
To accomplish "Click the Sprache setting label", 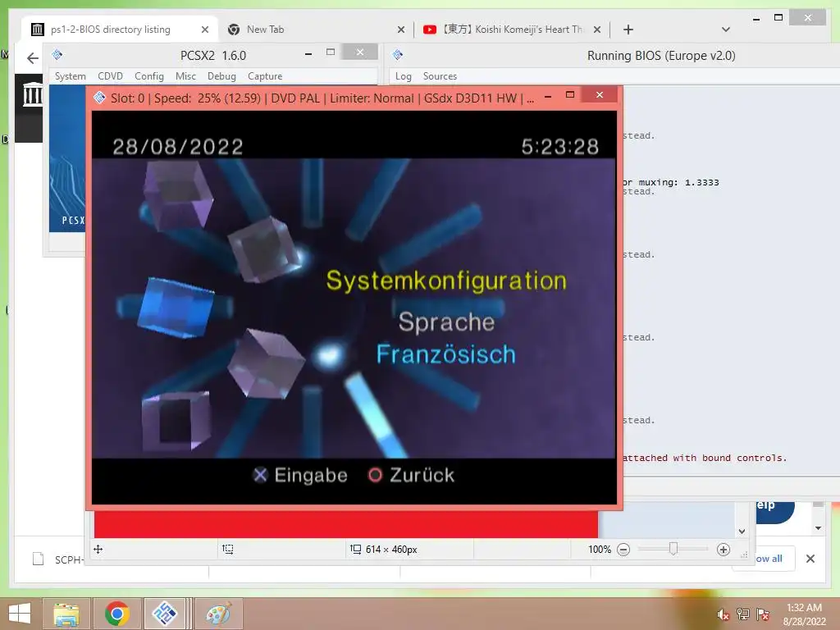I will (446, 322).
